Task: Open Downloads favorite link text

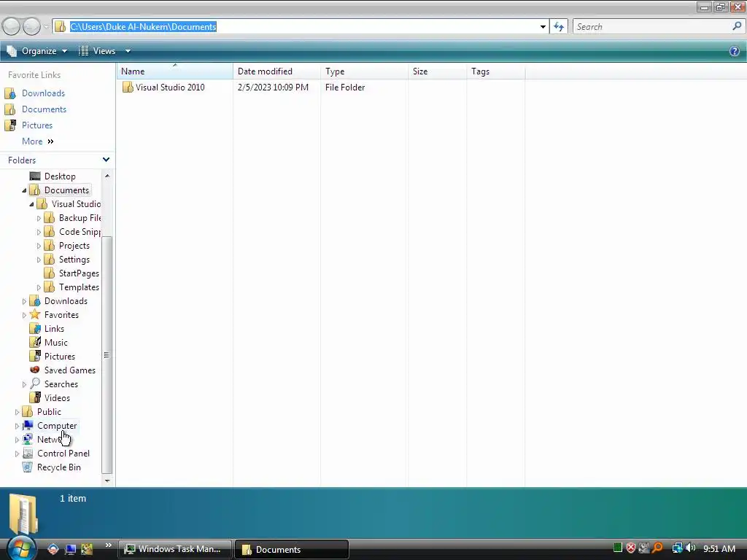Action: (43, 93)
